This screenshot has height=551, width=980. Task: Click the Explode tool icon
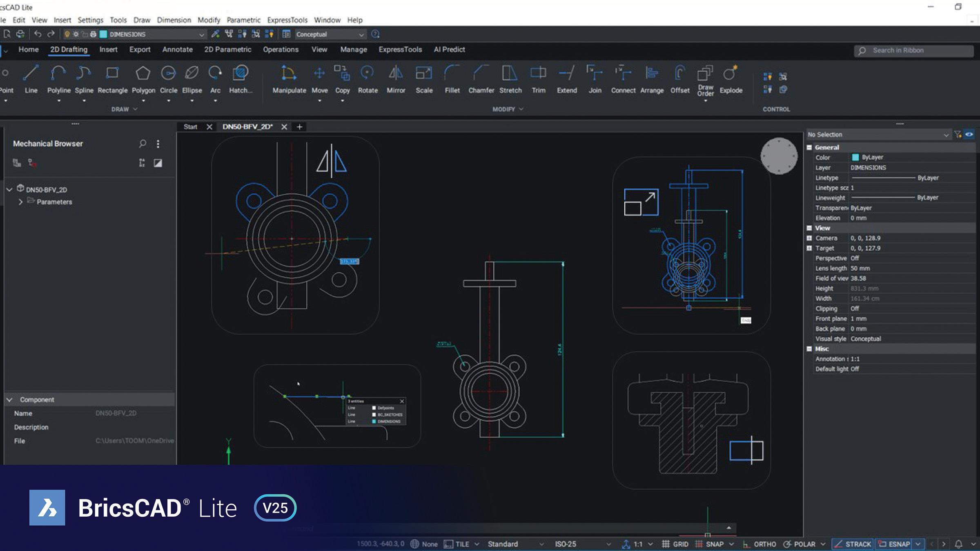[731, 73]
